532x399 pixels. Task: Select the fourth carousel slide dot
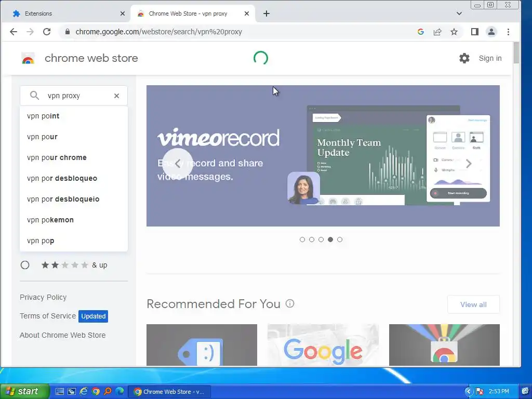pyautogui.click(x=330, y=240)
